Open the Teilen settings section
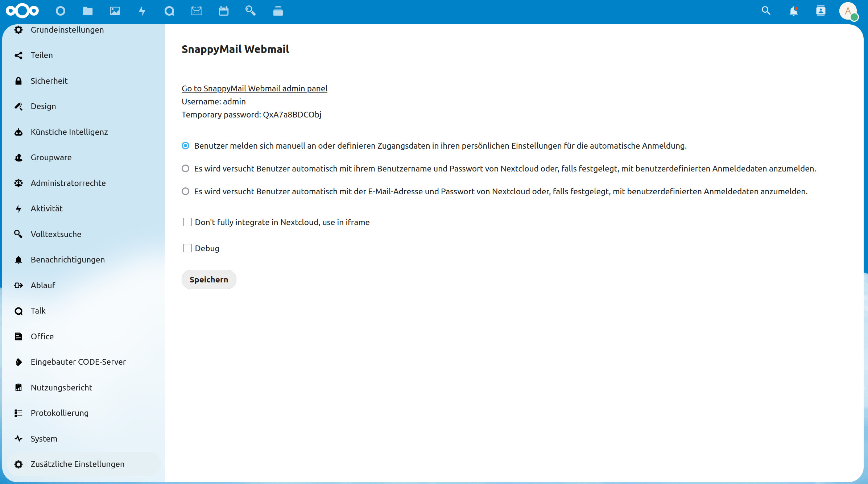This screenshot has height=484, width=868. pos(84,55)
